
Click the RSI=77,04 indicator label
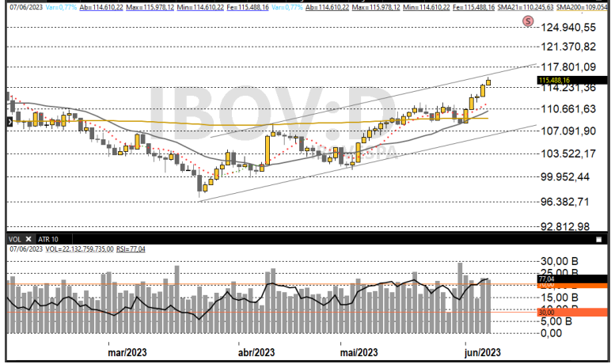coord(131,249)
